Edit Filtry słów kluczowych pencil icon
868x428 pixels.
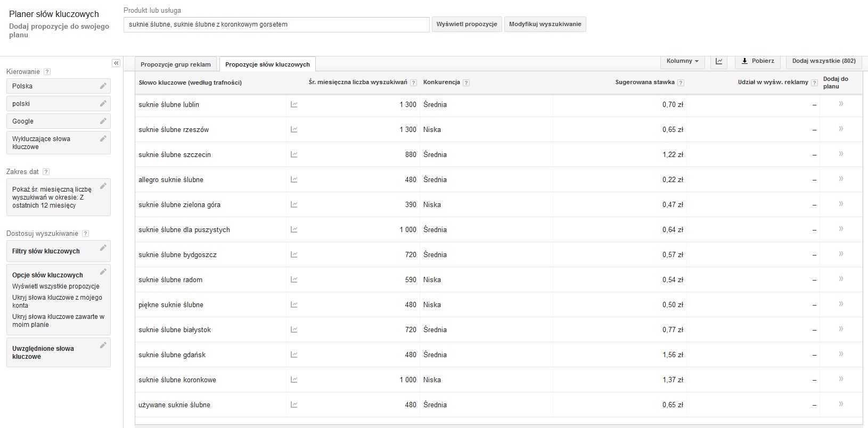pos(103,248)
